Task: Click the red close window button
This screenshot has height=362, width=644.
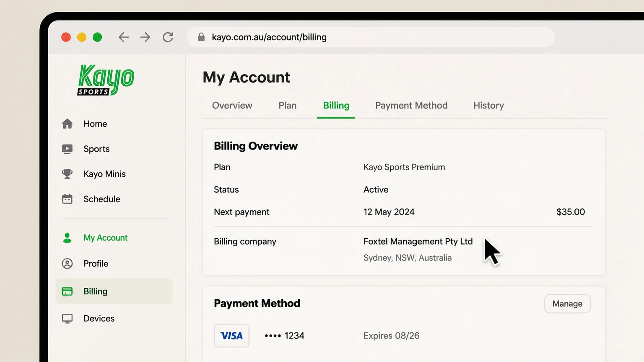Action: (66, 37)
